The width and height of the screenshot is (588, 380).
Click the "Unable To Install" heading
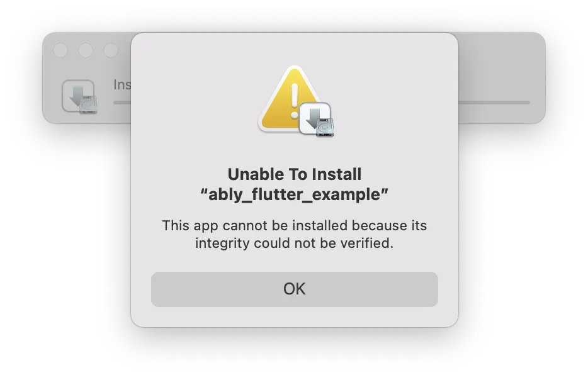pyautogui.click(x=295, y=174)
